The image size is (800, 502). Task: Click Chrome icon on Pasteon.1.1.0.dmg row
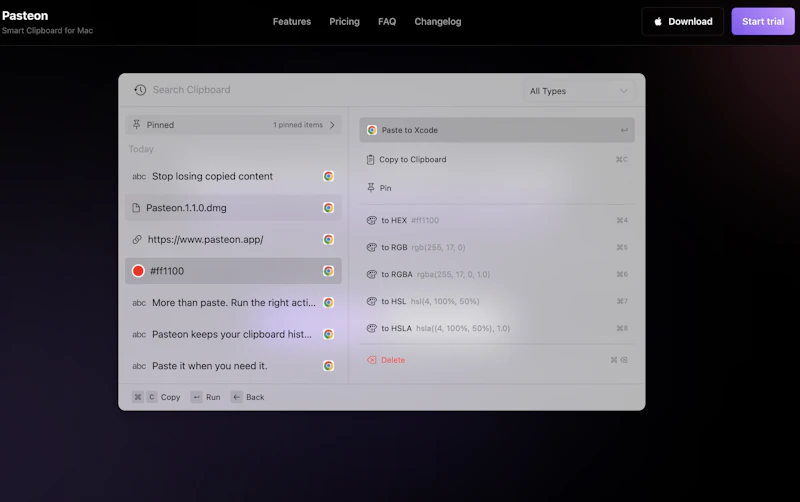[329, 208]
